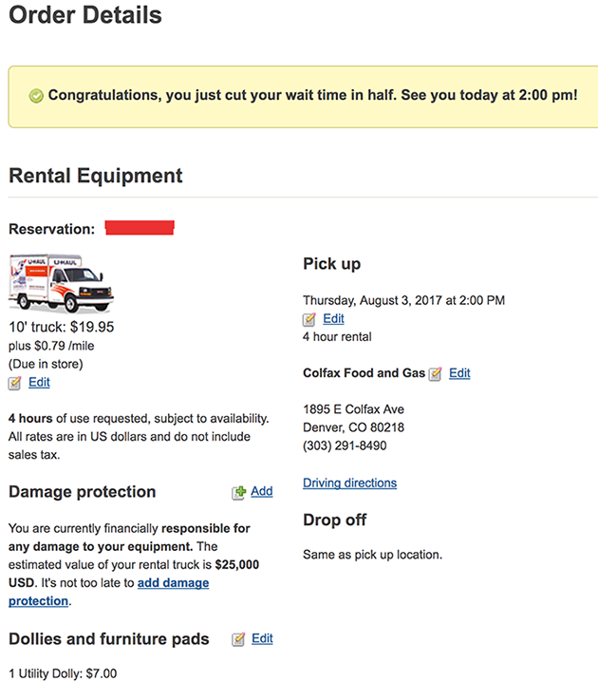The image size is (598, 700).
Task: Click the yellow congratulations message banner
Action: point(303,97)
